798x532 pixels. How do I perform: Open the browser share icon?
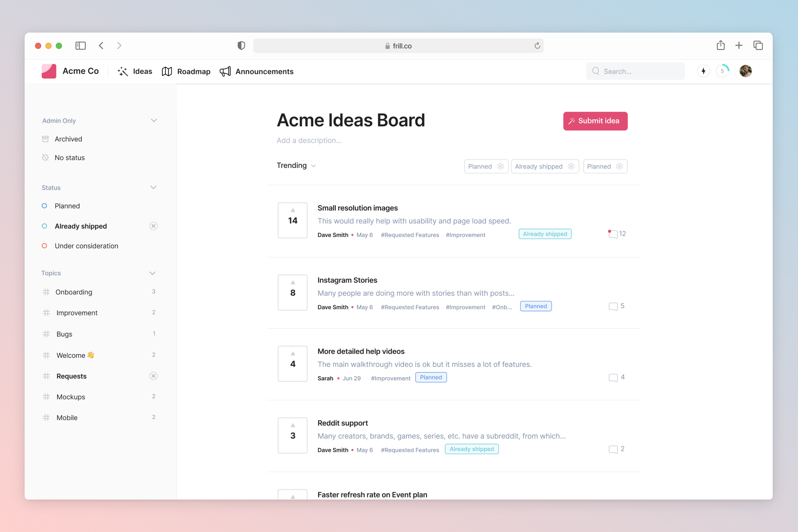721,45
